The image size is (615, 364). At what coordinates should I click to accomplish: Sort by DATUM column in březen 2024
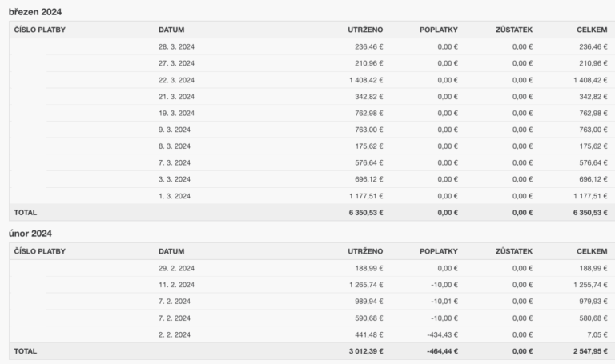pyautogui.click(x=171, y=30)
